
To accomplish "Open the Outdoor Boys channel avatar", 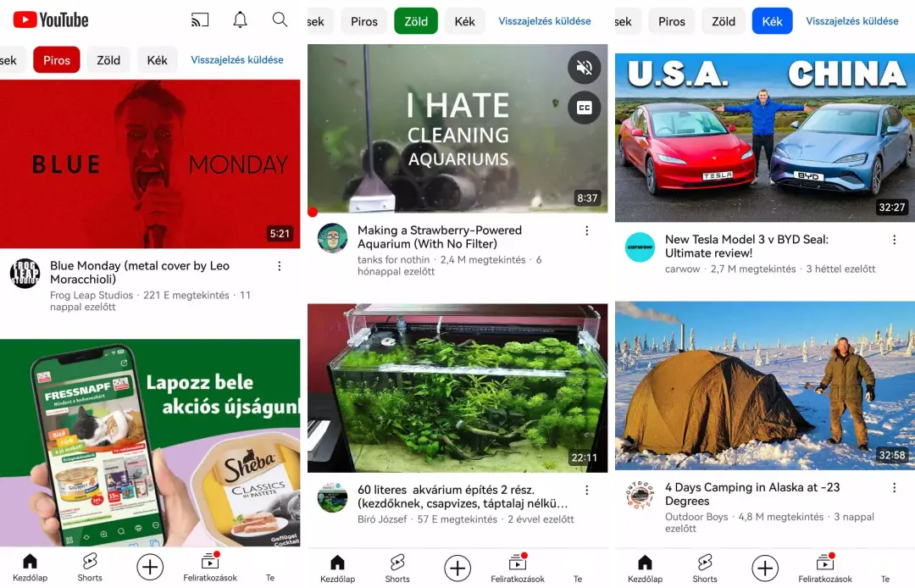I will (640, 496).
